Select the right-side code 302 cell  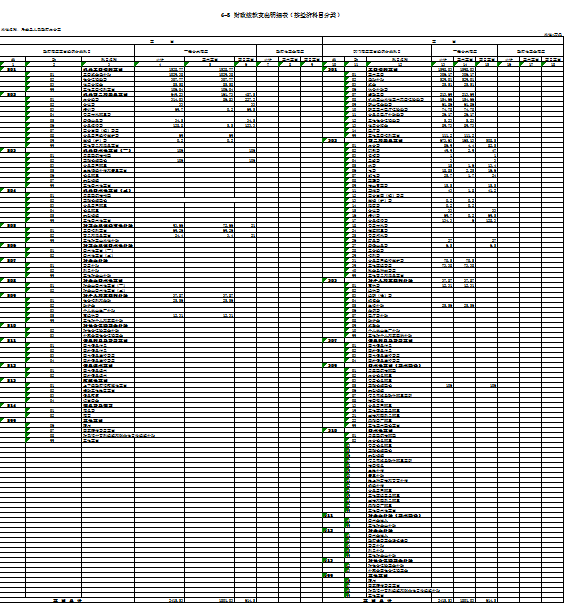point(333,140)
